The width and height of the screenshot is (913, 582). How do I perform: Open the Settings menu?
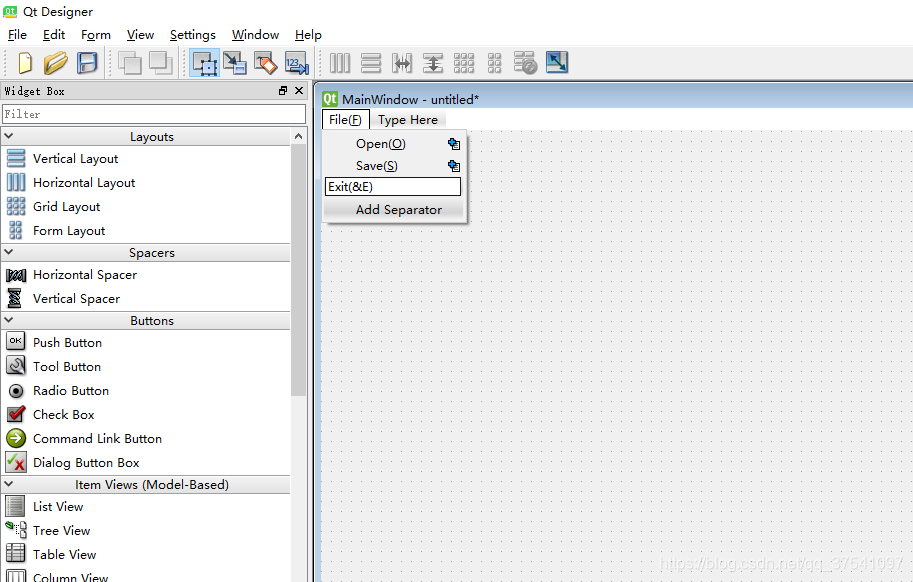click(x=193, y=35)
